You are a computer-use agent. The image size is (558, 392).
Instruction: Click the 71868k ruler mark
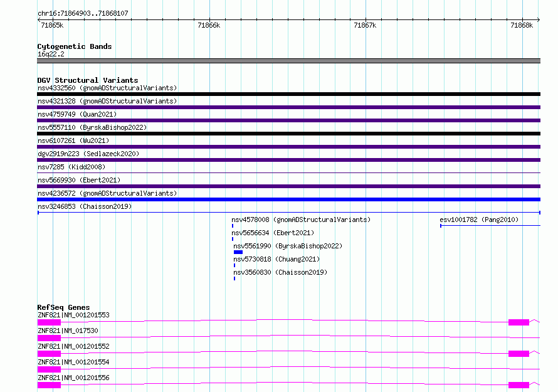[x=522, y=25]
